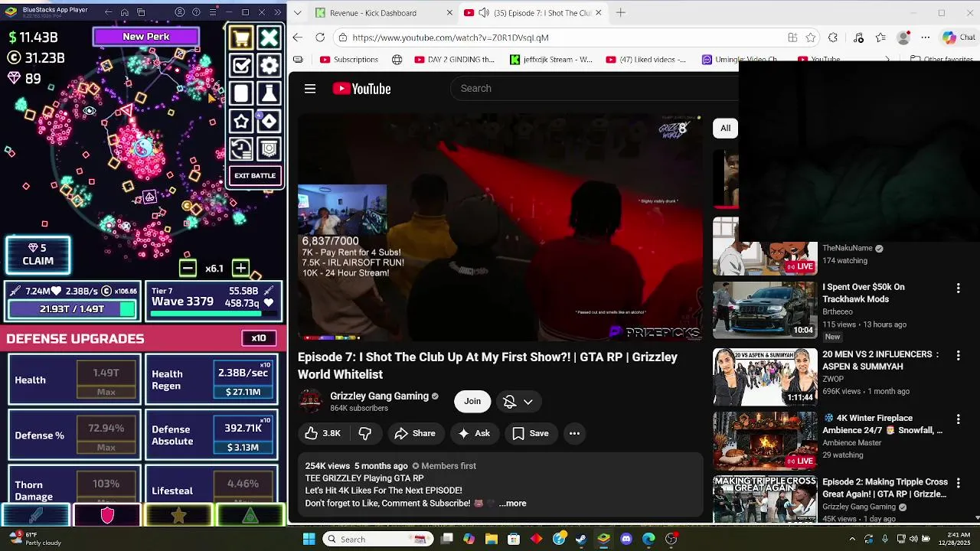Screen dimensions: 980x551
Task: Open the game settings gear icon
Action: 269,65
